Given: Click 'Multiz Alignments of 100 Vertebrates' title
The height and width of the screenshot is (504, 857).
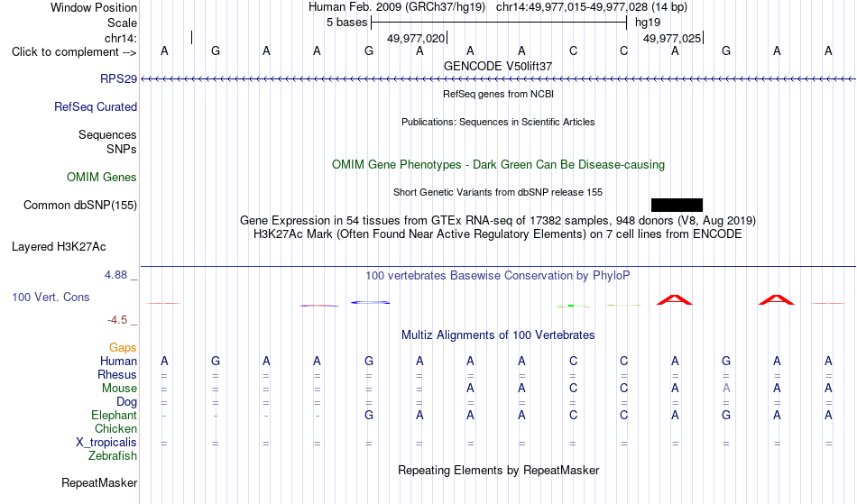Looking at the screenshot, I should [498, 335].
